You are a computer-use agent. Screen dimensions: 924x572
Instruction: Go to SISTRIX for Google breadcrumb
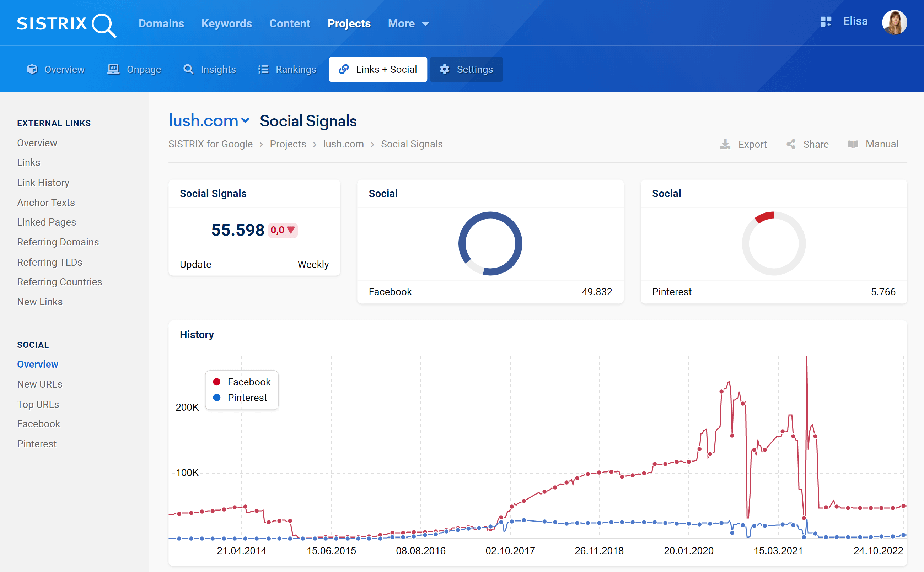[x=210, y=144]
